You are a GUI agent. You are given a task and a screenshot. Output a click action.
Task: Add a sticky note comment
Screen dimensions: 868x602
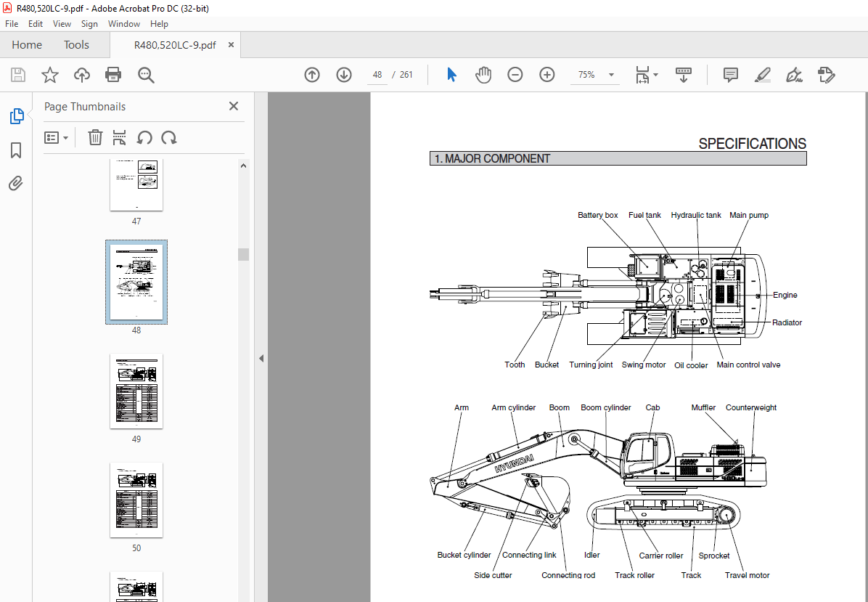(x=731, y=75)
